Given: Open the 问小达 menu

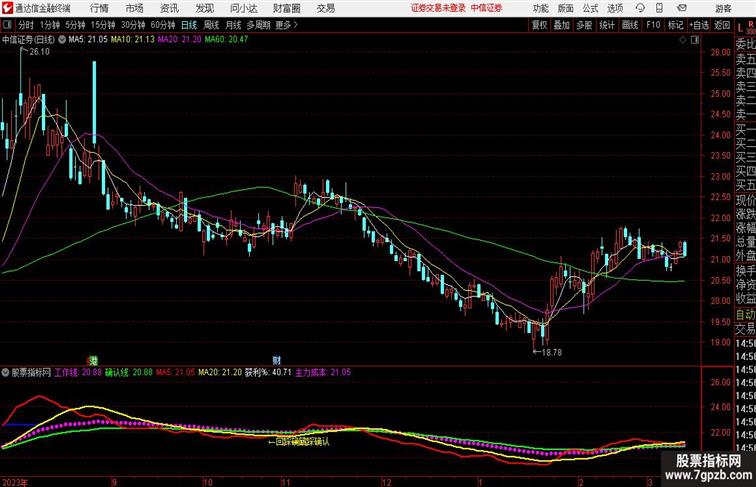Looking at the screenshot, I should pyautogui.click(x=243, y=8).
